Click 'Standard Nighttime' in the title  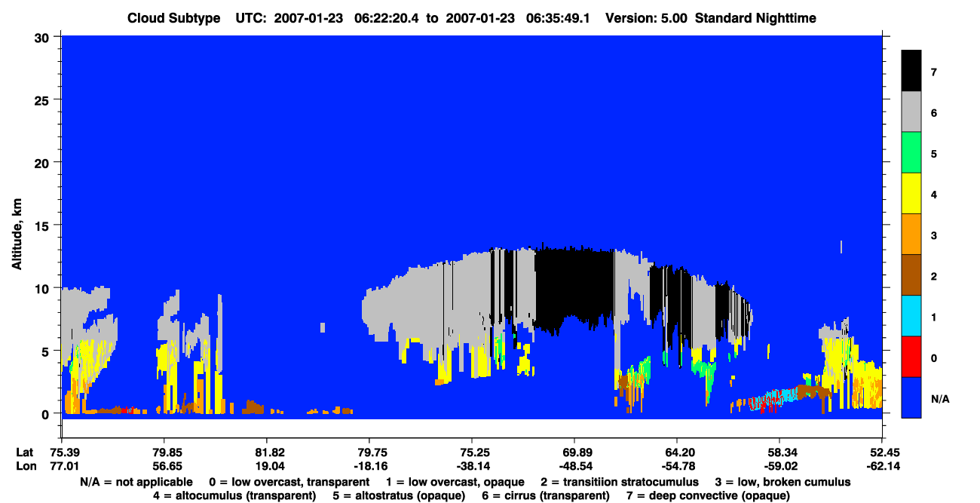point(755,18)
